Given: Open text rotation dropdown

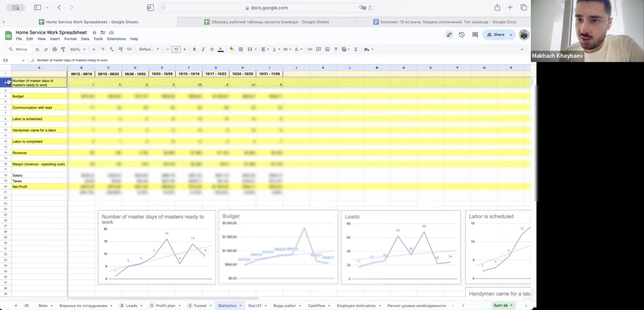Looking at the screenshot, I should (x=298, y=49).
